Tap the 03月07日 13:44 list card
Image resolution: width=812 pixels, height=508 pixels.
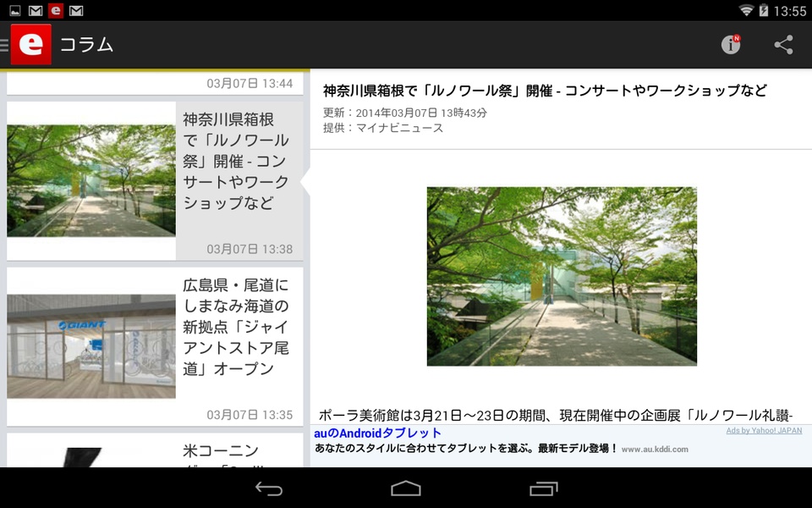point(155,83)
